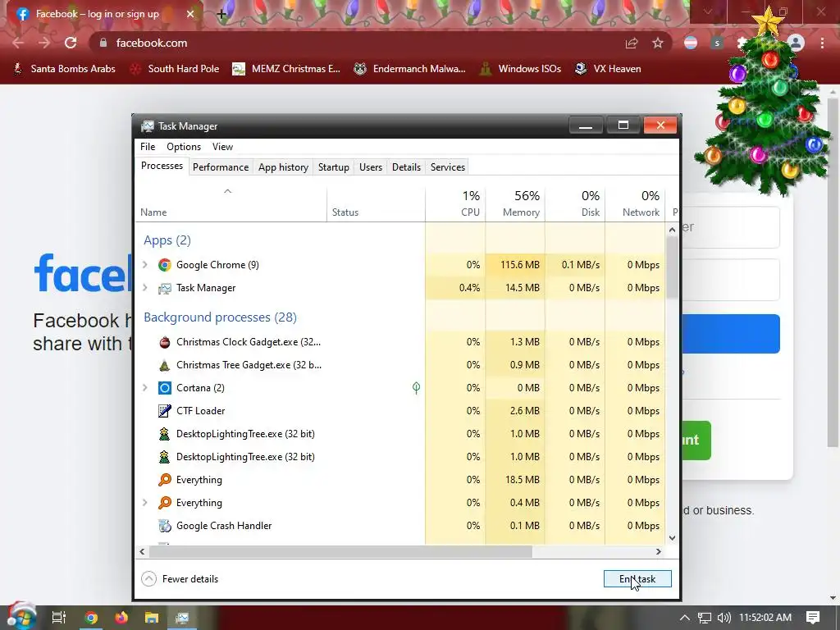Switch to the Startup tab
Viewport: 840px width, 630px height.
(334, 167)
